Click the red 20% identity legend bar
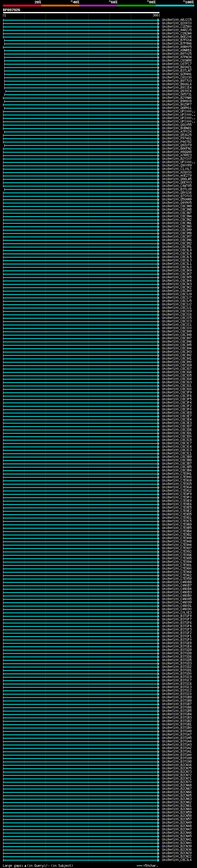 (x=22, y=6)
